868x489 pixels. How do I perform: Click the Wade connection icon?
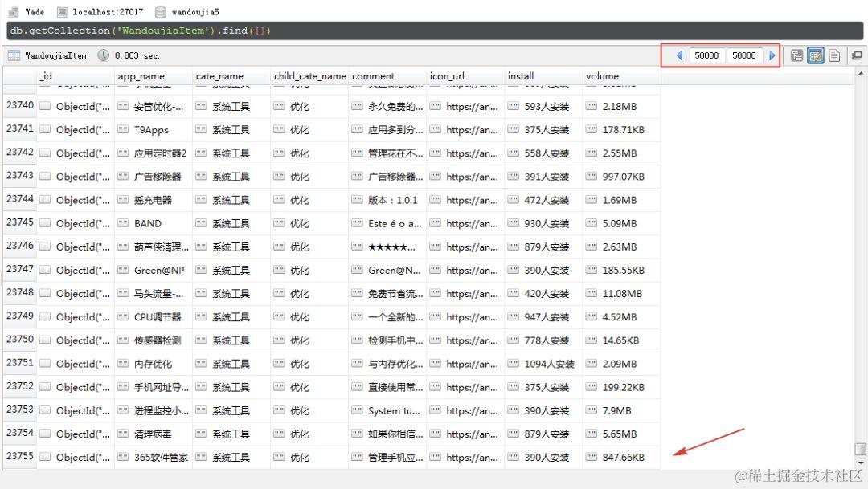click(14, 11)
